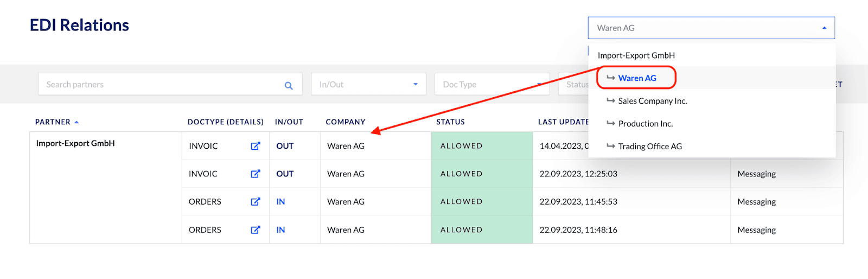
Task: Choose Waren AG in the dropdown list
Action: coord(637,78)
